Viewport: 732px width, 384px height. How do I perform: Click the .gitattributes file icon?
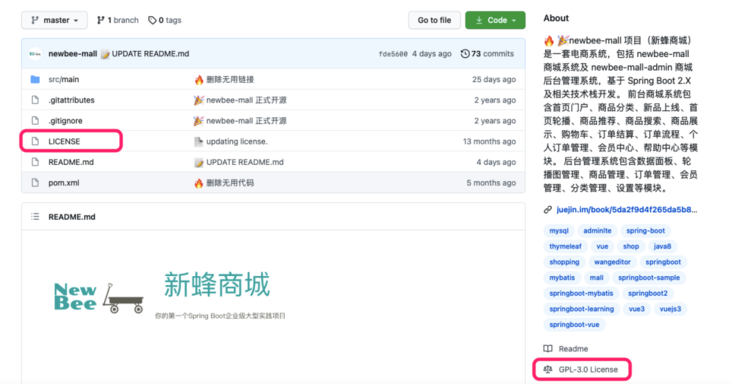[35, 100]
